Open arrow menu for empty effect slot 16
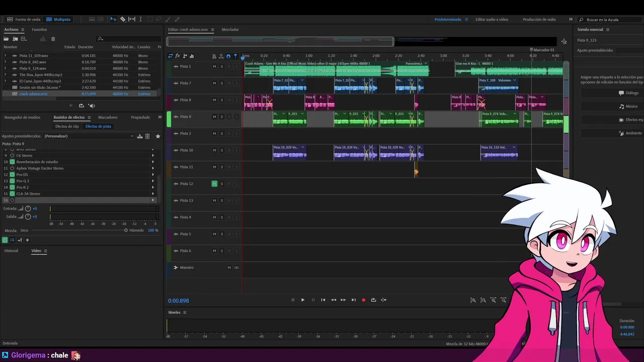The image size is (644, 362). (x=153, y=200)
